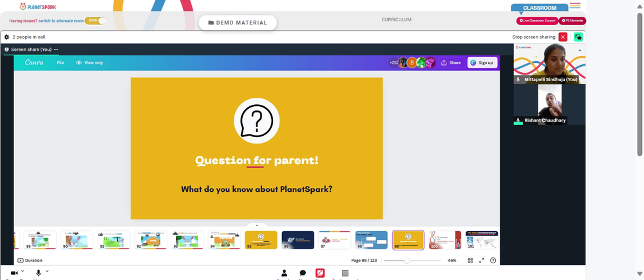Click Rishant Chaudhary's video tile
Screen dimensions: 644x280
[549, 104]
